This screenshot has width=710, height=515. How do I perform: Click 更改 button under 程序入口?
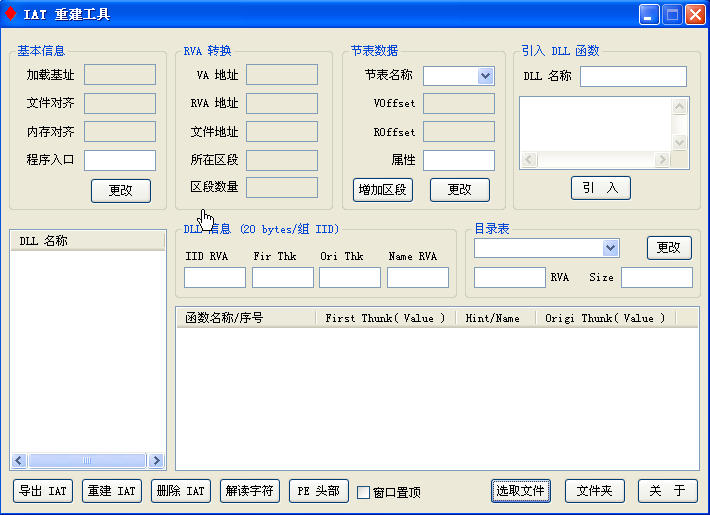pos(121,191)
